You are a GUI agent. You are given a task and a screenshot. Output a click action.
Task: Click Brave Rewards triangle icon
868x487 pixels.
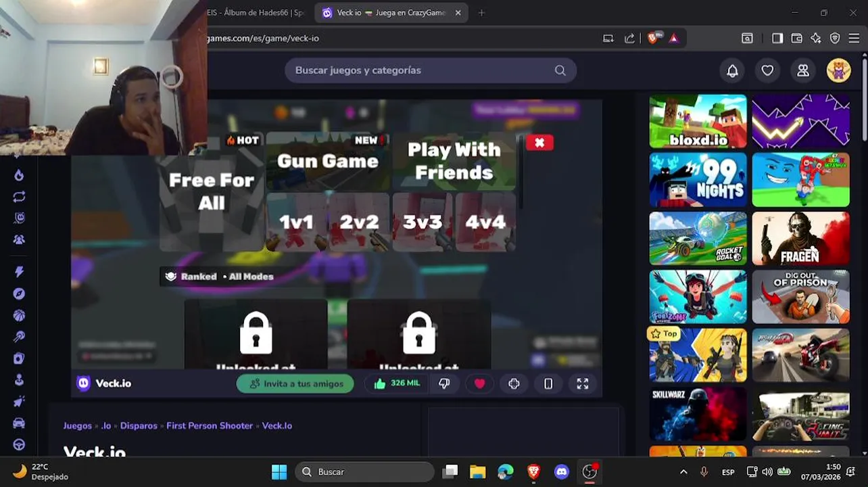[x=673, y=39]
